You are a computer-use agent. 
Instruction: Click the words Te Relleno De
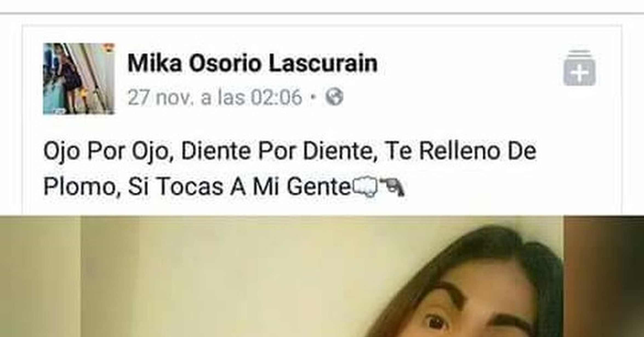460,151
